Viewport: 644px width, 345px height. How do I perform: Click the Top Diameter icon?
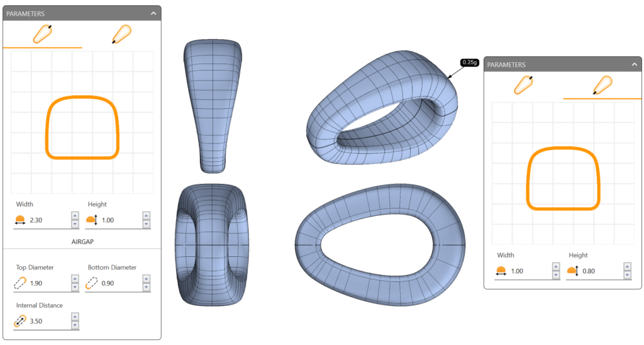pos(20,283)
